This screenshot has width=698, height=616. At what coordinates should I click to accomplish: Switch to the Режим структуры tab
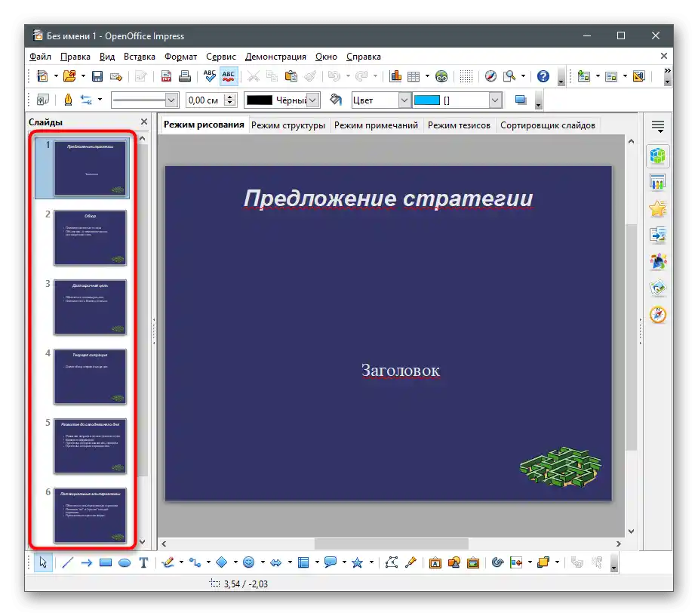(288, 125)
